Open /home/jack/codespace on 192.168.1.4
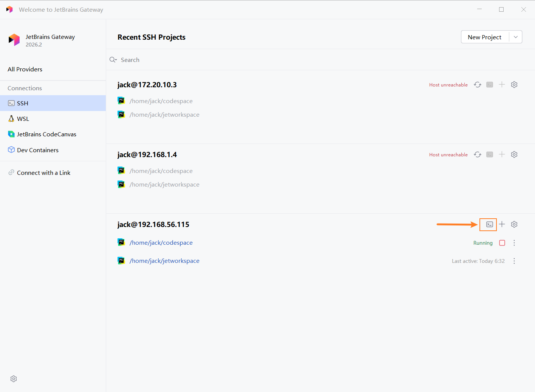 coord(161,171)
